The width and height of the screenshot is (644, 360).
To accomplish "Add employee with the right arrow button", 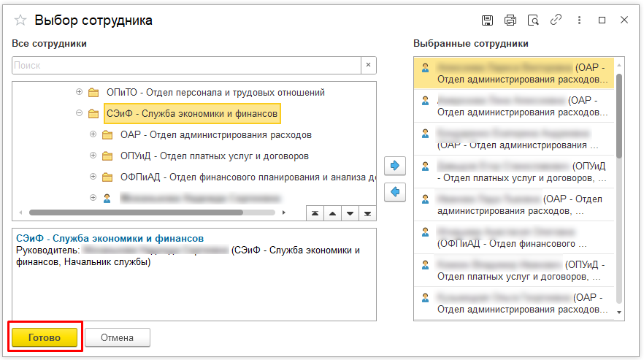I will coord(395,166).
